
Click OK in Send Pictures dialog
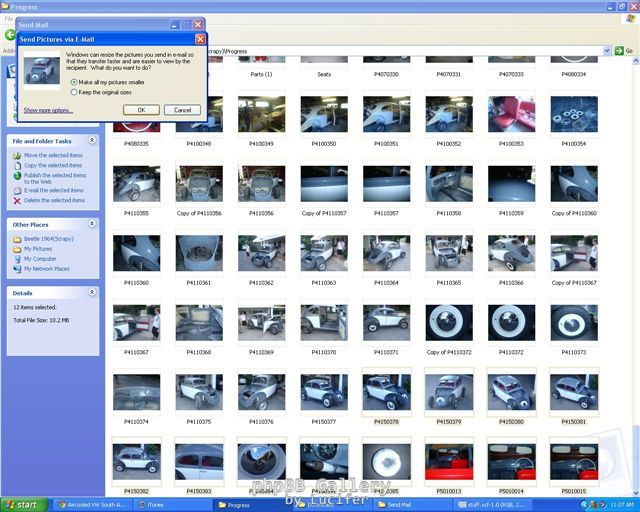tap(141, 110)
